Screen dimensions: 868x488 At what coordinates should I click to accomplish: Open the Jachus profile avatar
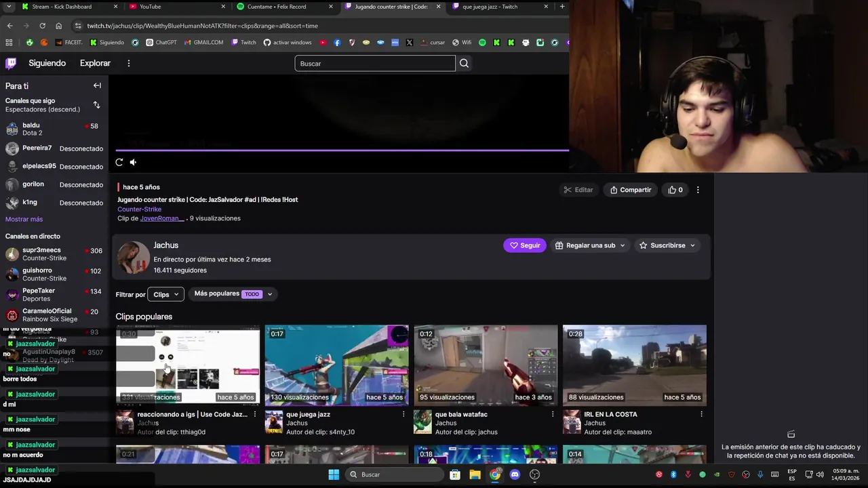coord(133,258)
